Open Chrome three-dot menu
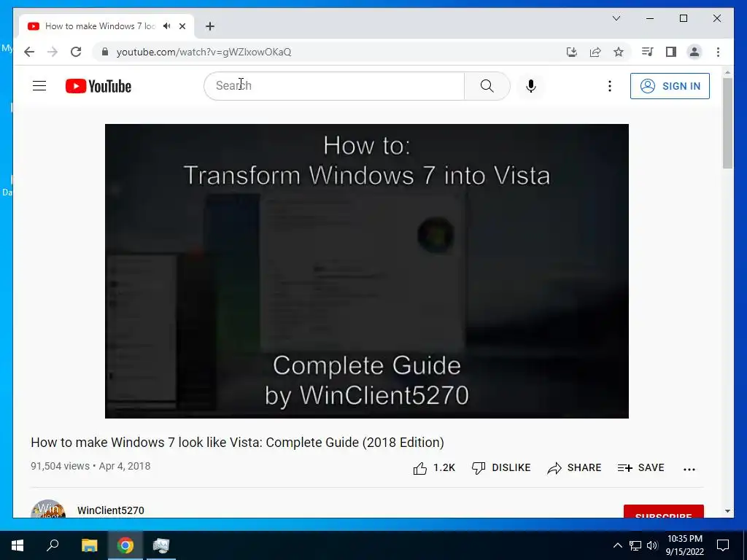The height and width of the screenshot is (560, 747). coord(718,52)
